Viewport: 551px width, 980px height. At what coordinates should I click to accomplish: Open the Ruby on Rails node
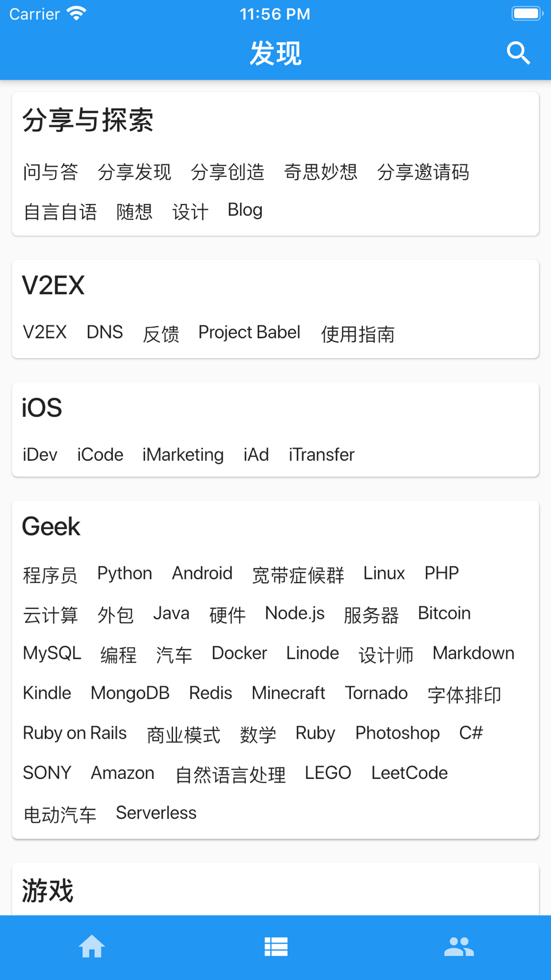click(x=75, y=733)
